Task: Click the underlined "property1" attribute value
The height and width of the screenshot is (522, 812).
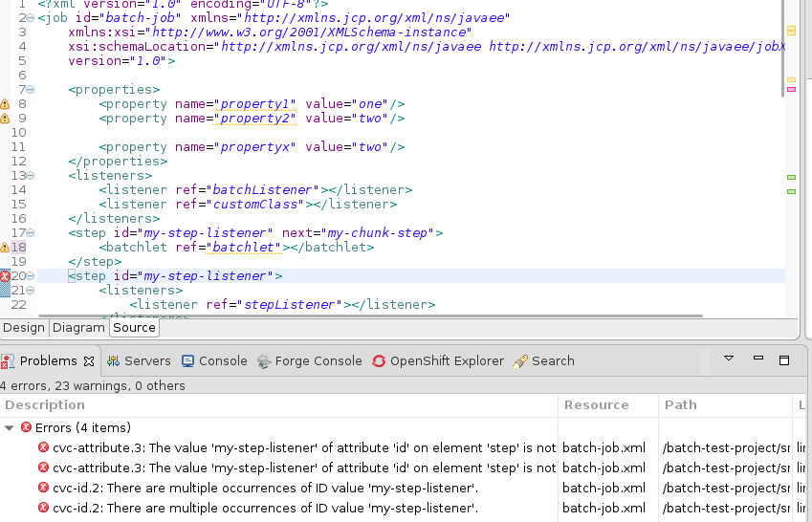Action: 254,104
